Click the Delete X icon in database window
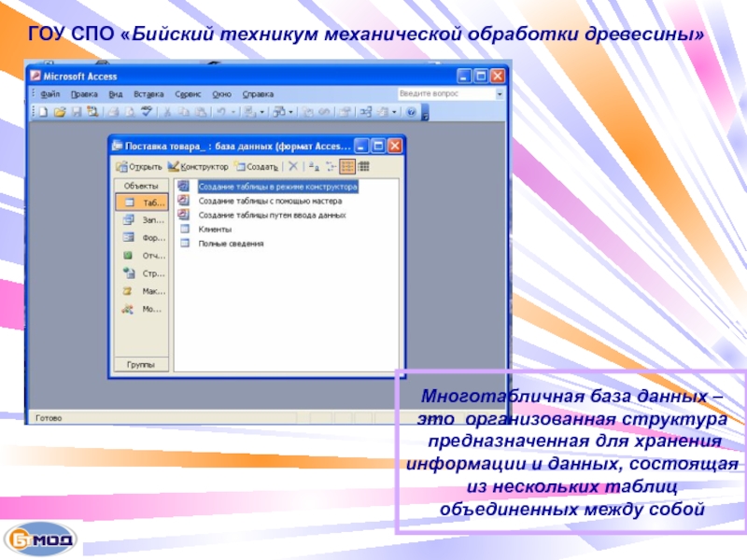Screen dimensions: 747x560 293,166
